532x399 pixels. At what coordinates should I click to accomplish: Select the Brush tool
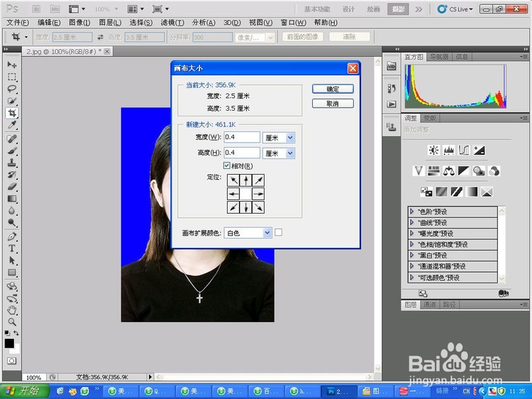click(x=12, y=151)
